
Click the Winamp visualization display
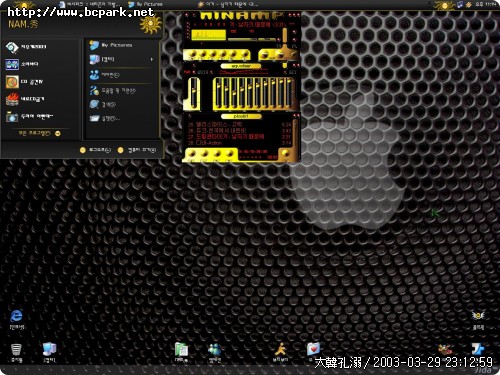pyautogui.click(x=209, y=35)
